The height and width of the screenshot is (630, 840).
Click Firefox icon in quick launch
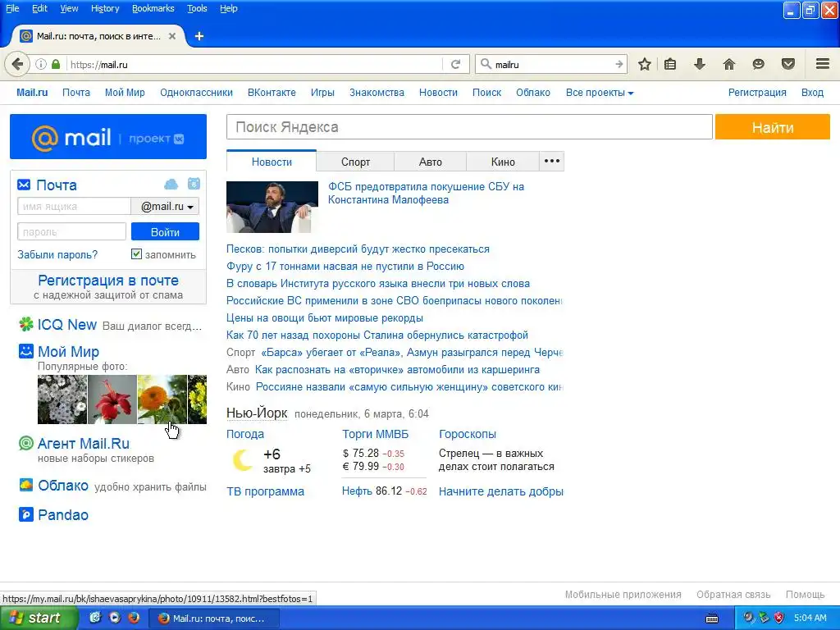(x=134, y=618)
